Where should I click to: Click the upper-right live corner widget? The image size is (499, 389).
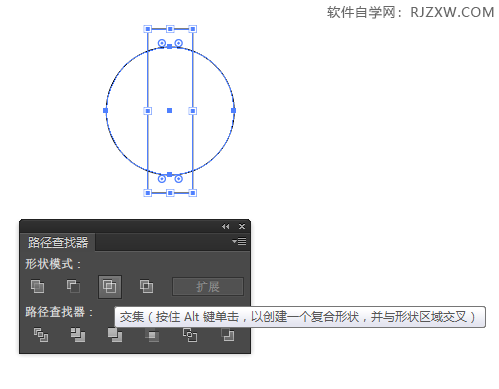tap(179, 43)
